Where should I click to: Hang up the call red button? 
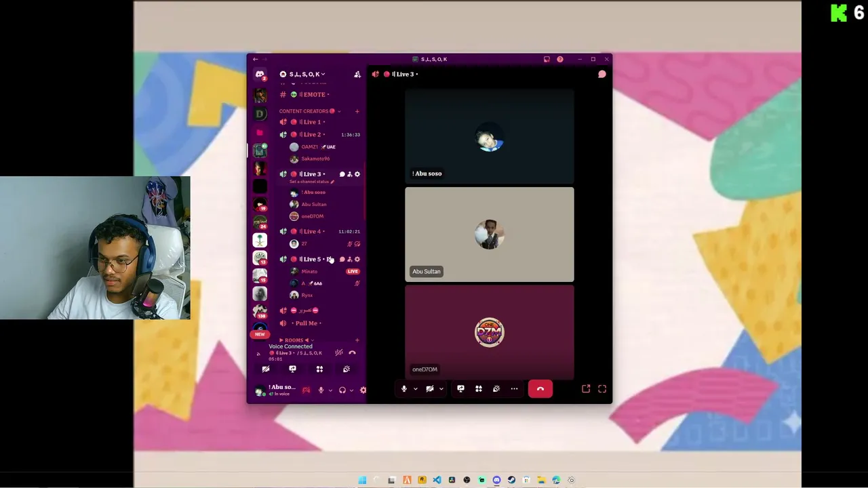pyautogui.click(x=540, y=389)
